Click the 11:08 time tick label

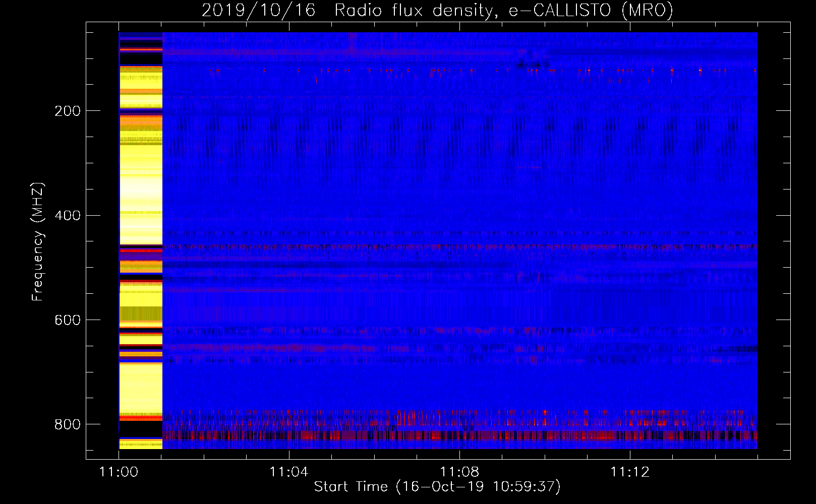tap(459, 472)
